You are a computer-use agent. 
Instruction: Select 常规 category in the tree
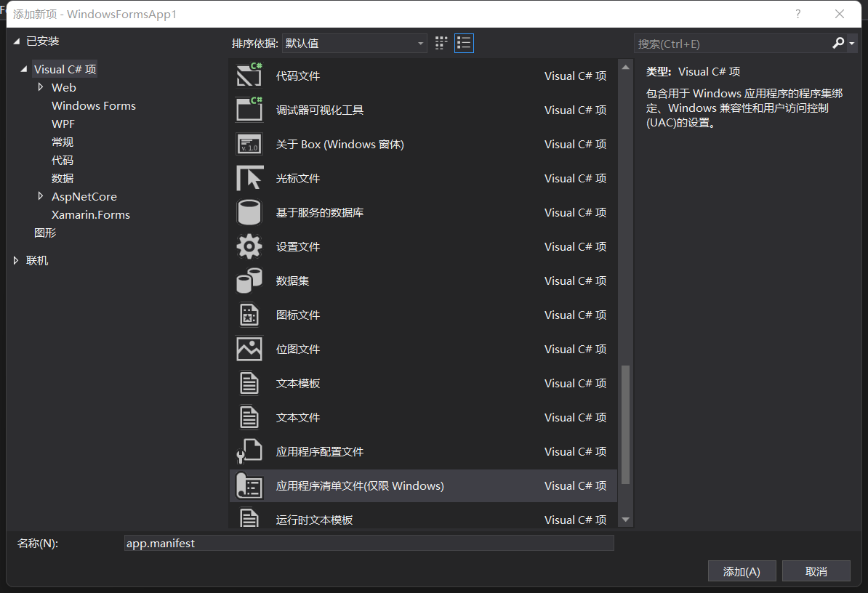click(x=63, y=142)
